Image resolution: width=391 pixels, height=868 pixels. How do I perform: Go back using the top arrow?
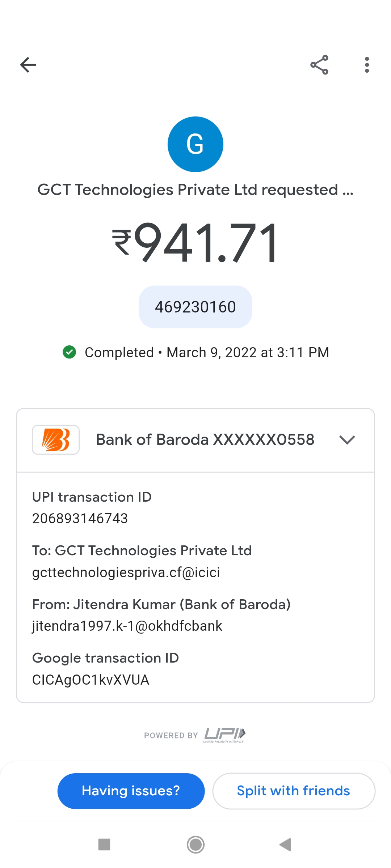(28, 65)
